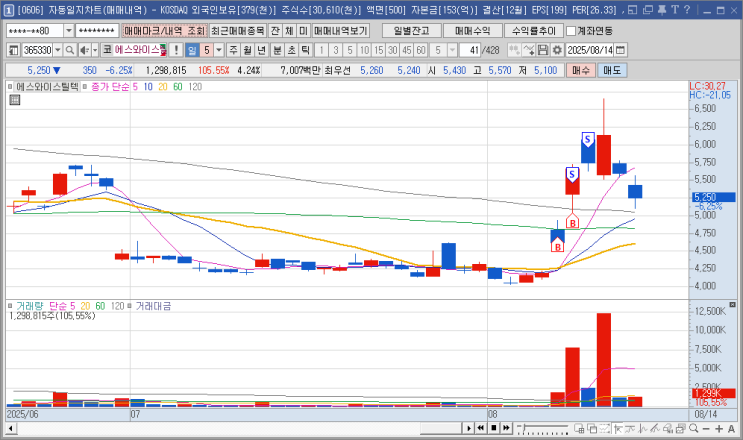Open the disabled interval 5 dropdown
The image size is (743, 440).
click(x=453, y=50)
